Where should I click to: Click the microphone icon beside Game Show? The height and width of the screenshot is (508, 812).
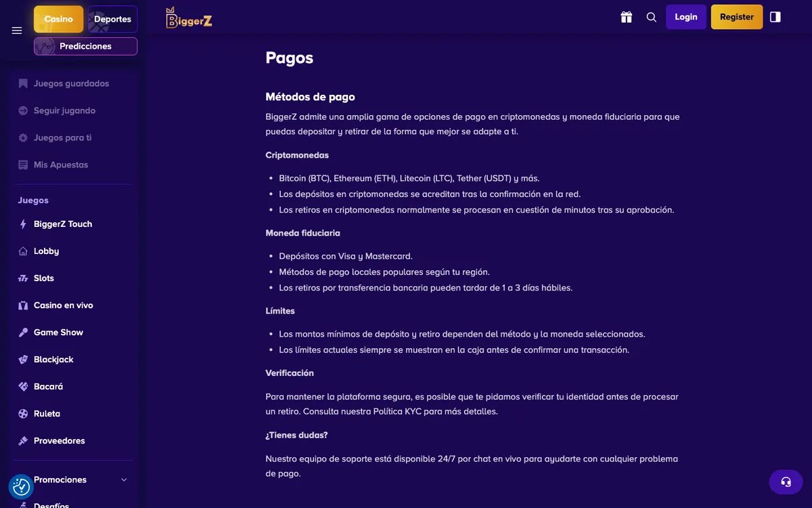click(x=23, y=333)
